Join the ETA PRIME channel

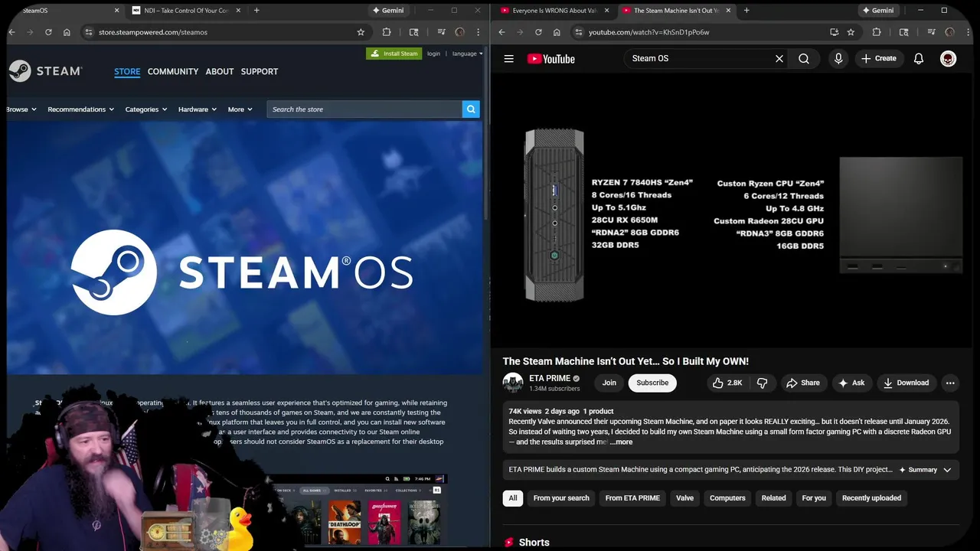click(x=609, y=383)
